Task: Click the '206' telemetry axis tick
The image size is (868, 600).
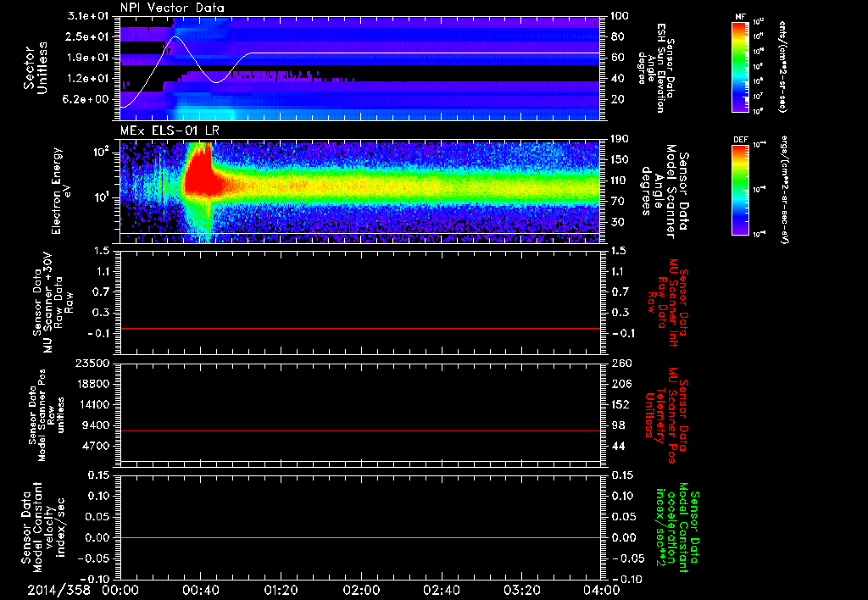Action: [620, 384]
